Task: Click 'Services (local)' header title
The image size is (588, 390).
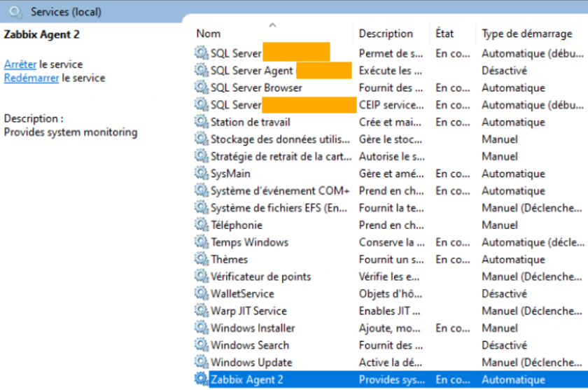Action: (x=66, y=12)
